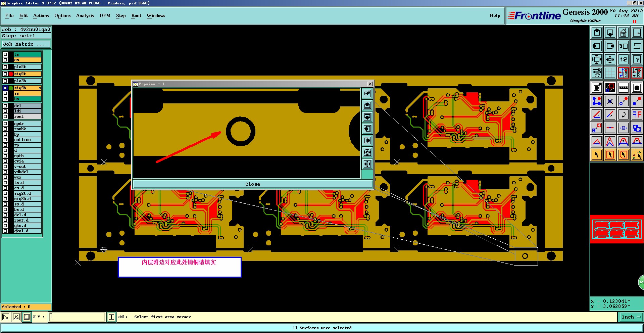Toggle the sig2t layer checkbox
The height and width of the screenshot is (333, 644).
click(5, 74)
